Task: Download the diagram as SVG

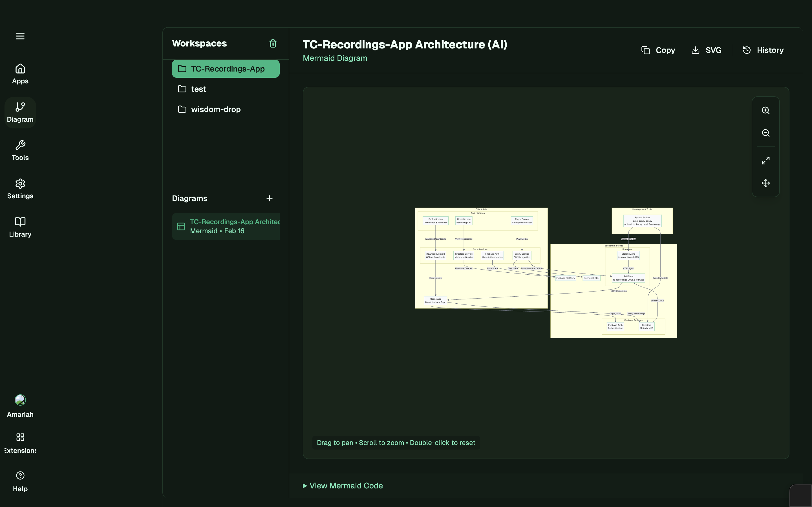Action: (x=706, y=50)
